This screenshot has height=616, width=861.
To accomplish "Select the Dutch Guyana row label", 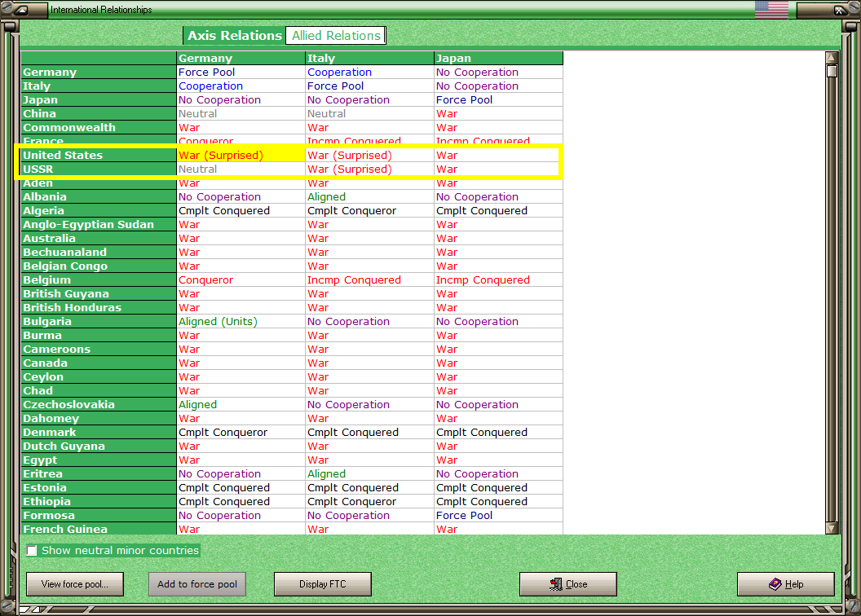I will [99, 446].
